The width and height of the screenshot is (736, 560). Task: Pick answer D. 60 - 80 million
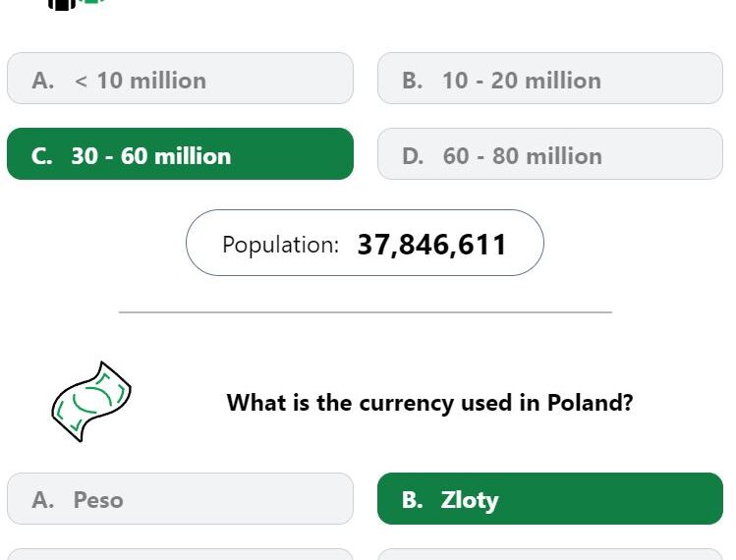[549, 153]
